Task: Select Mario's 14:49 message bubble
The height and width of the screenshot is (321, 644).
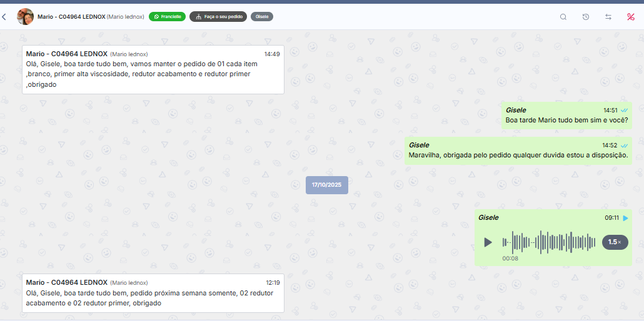Action: point(153,69)
